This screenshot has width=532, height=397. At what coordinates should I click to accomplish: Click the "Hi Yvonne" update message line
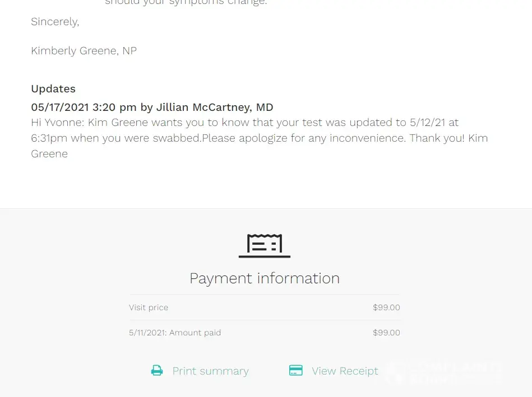click(245, 123)
